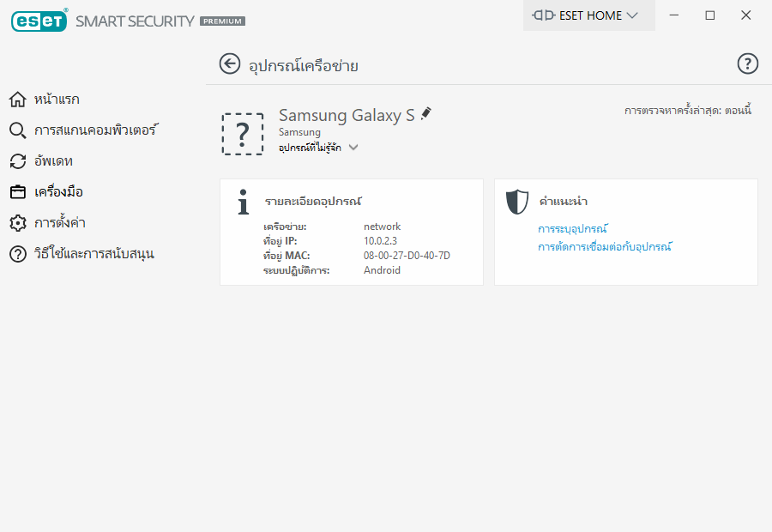Image resolution: width=772 pixels, height=532 pixels.
Task: Minimize the ESET window
Action: coord(674,15)
